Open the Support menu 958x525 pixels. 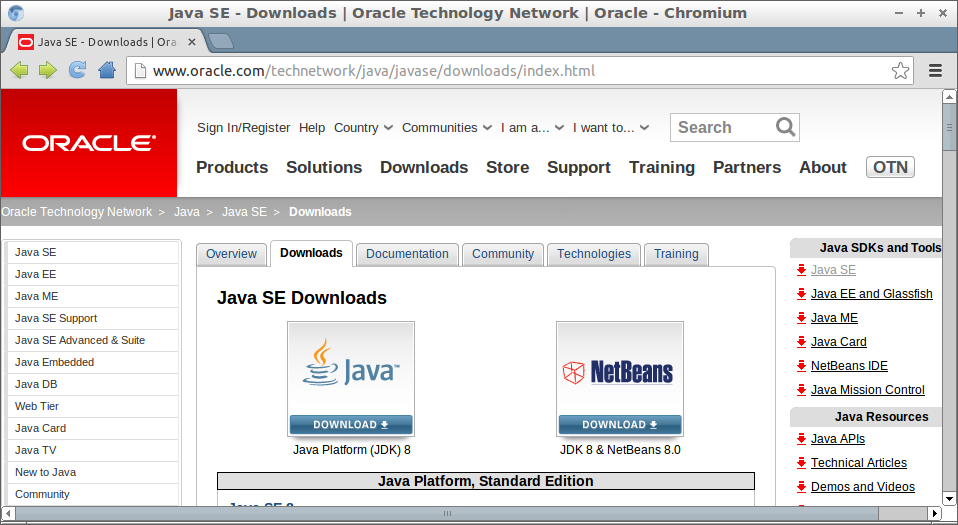click(x=579, y=167)
